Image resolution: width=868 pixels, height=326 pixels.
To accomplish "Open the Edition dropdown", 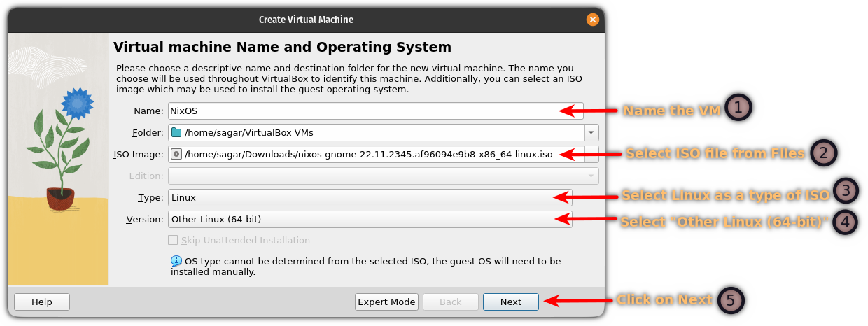I will point(383,176).
